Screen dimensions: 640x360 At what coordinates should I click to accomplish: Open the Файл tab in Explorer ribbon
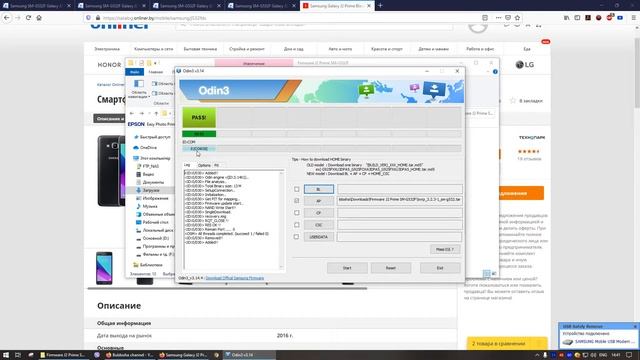134,72
